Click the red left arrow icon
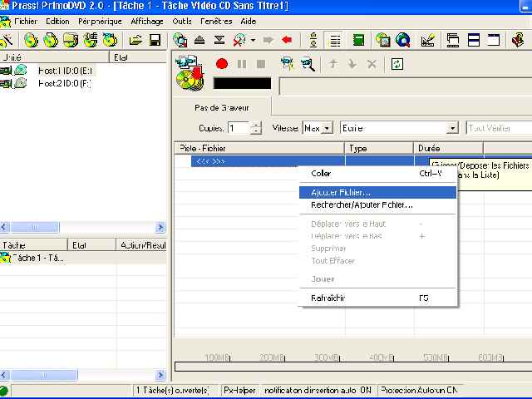This screenshot has height=399, width=532. [287, 40]
